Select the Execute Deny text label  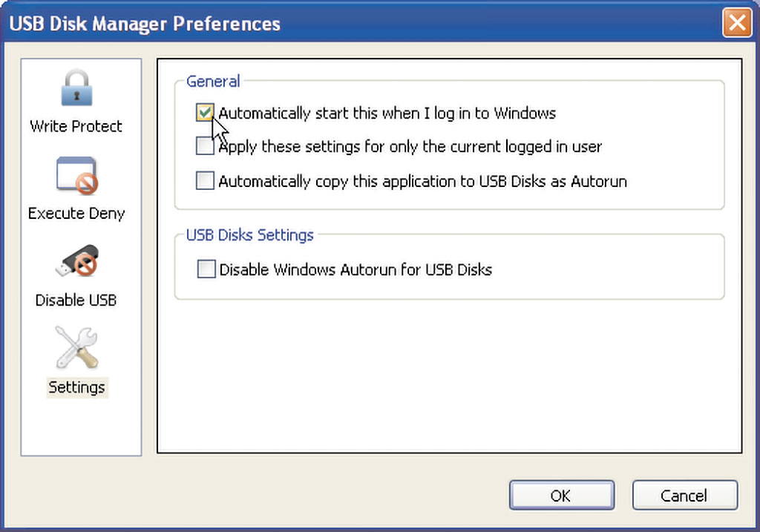pos(76,213)
